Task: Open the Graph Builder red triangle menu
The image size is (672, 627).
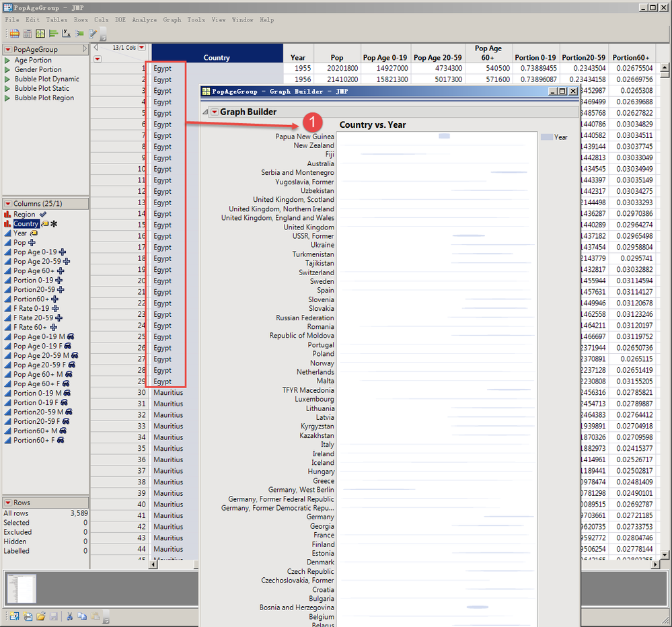Action: tap(215, 112)
